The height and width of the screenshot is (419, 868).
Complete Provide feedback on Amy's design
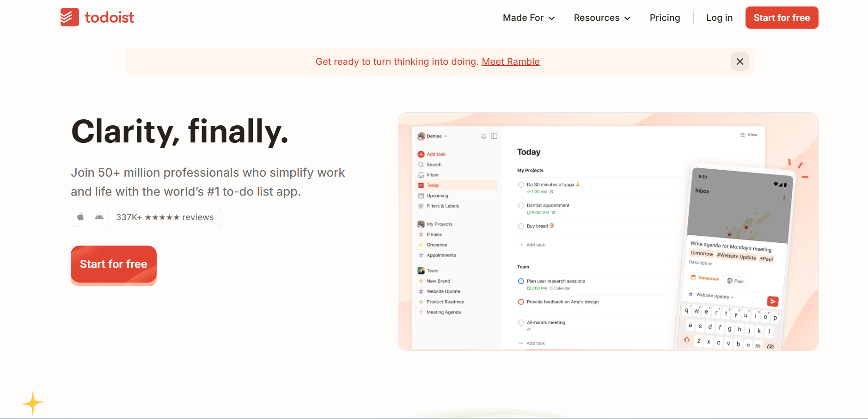(x=521, y=302)
